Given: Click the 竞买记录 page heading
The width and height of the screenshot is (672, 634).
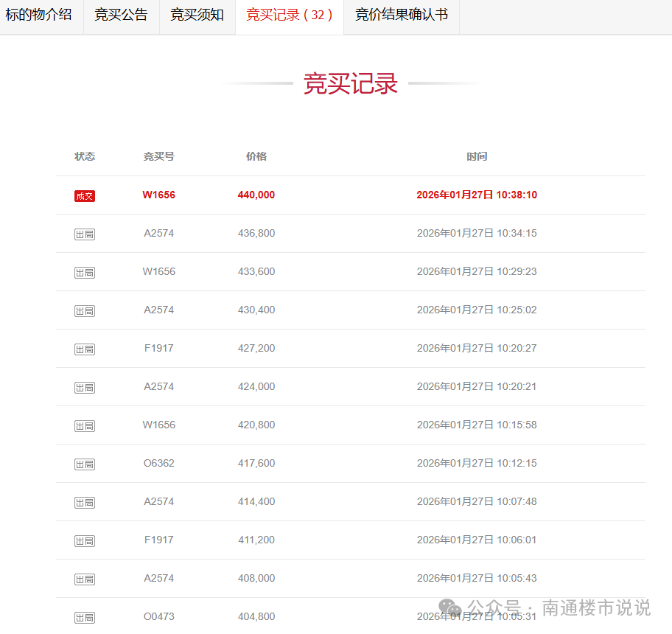Looking at the screenshot, I should click(350, 84).
